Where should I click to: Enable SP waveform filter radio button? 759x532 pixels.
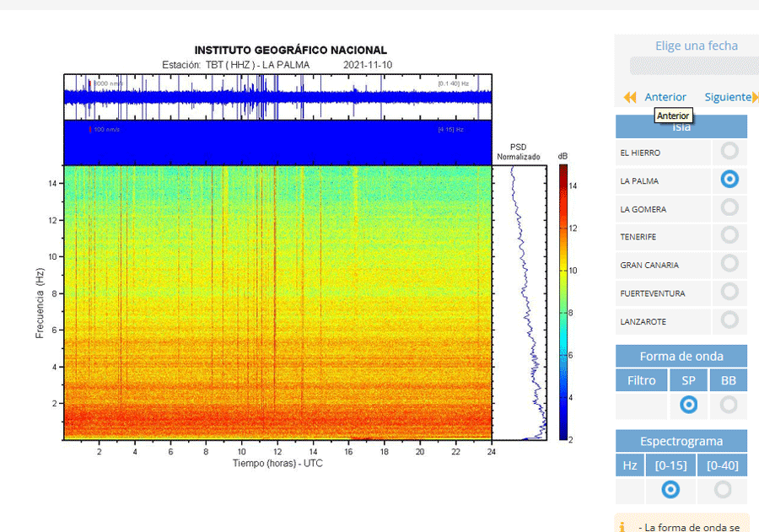click(x=688, y=405)
